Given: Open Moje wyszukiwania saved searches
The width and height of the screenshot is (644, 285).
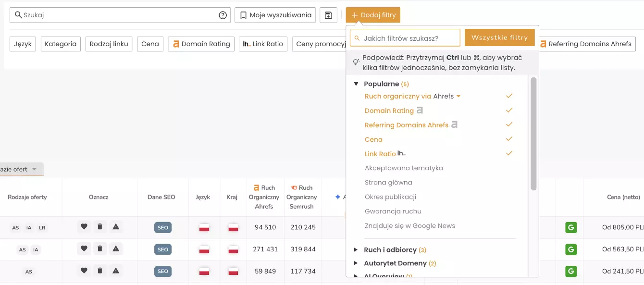Looking at the screenshot, I should [275, 15].
